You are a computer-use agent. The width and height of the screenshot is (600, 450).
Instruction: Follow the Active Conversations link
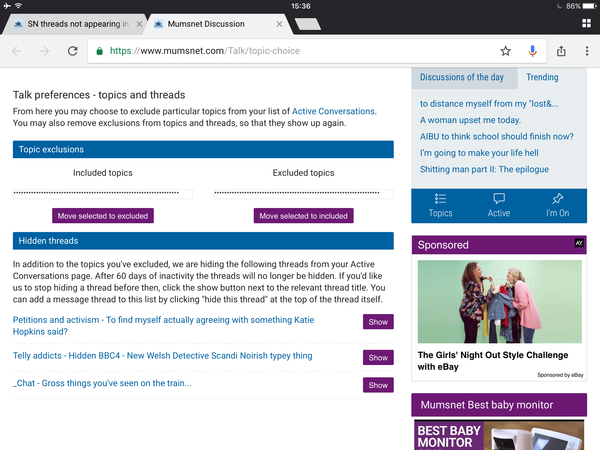coord(333,110)
